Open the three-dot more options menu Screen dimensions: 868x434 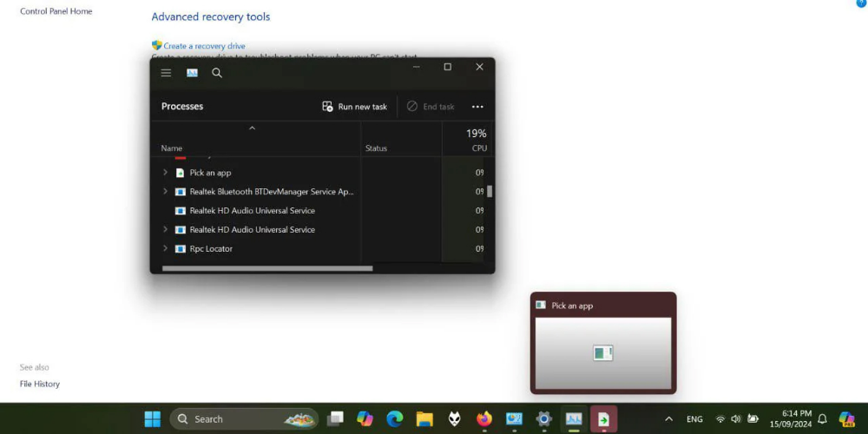477,107
